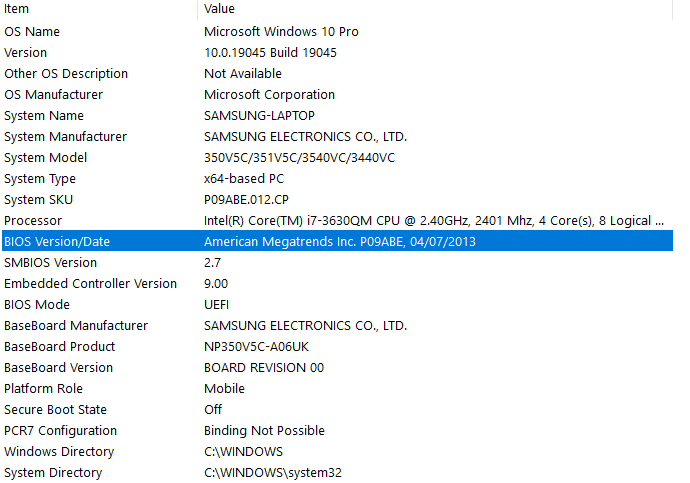Click the SMBIOS value '2.7'
690x483 pixels.
[213, 263]
